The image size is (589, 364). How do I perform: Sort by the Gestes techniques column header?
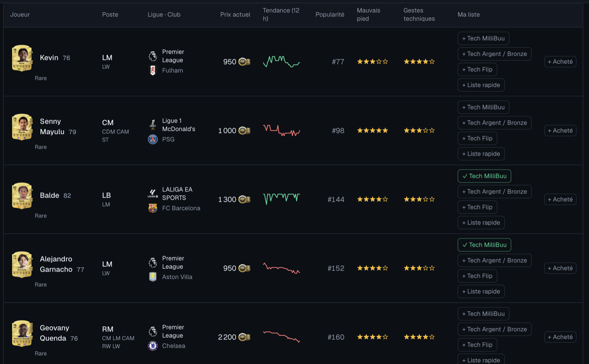419,15
